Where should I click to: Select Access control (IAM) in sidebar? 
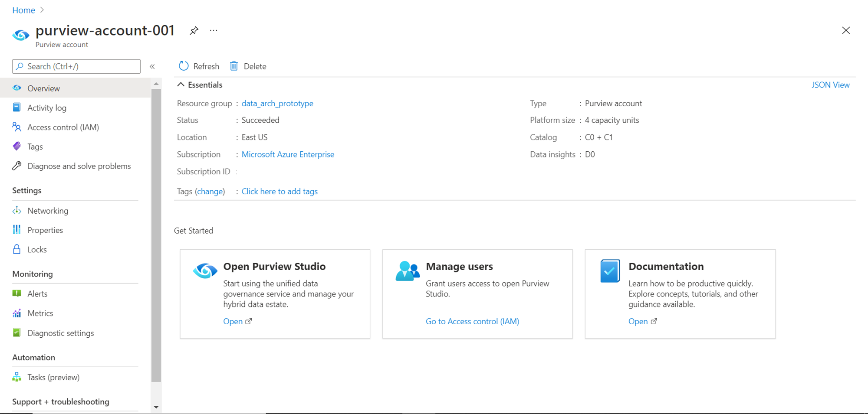coord(63,127)
